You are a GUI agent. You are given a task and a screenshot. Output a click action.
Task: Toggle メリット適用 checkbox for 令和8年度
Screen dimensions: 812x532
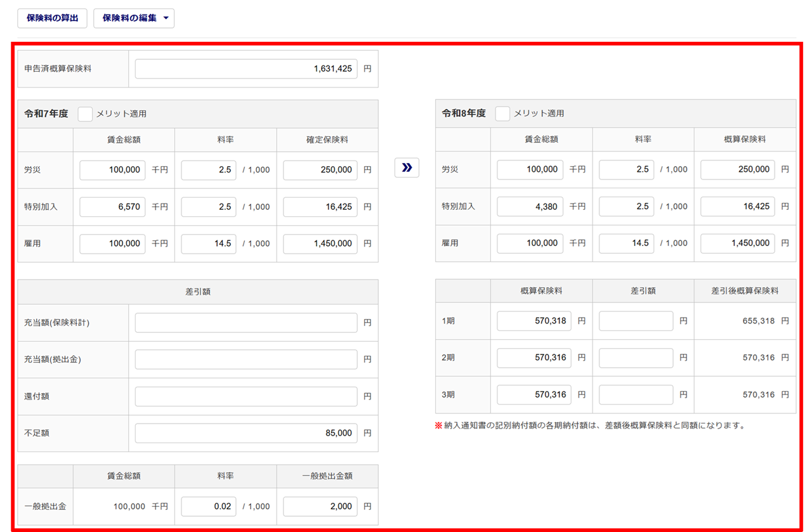coord(502,114)
